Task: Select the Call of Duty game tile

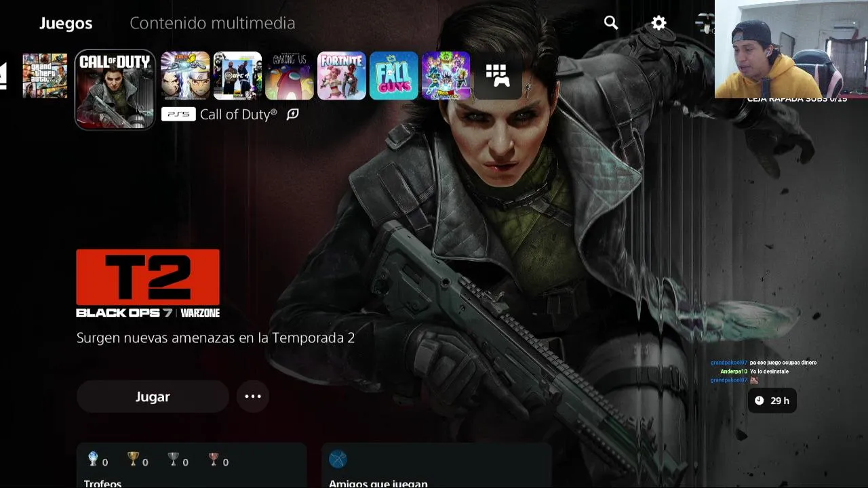Action: (x=115, y=89)
